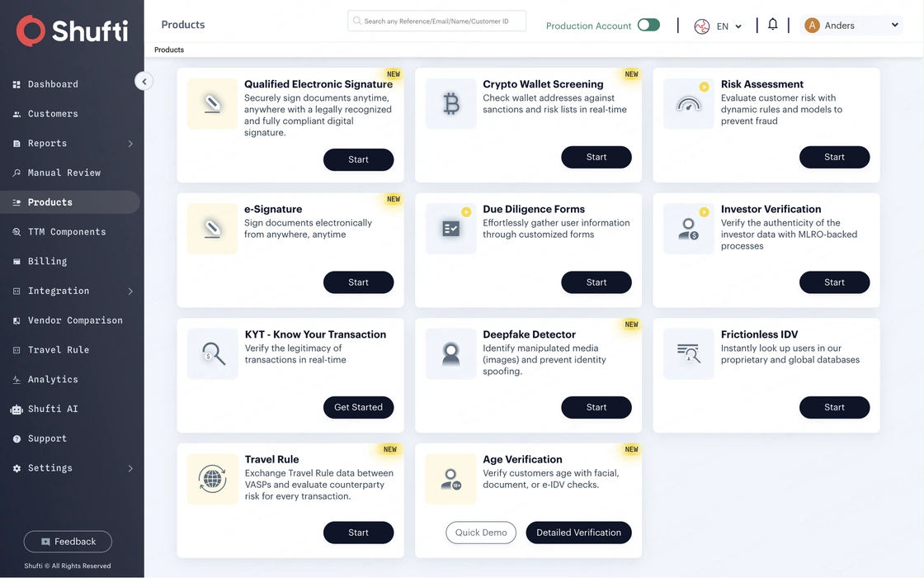The height and width of the screenshot is (578, 924).
Task: Click the Manual Review magnifier icon
Action: tap(16, 173)
